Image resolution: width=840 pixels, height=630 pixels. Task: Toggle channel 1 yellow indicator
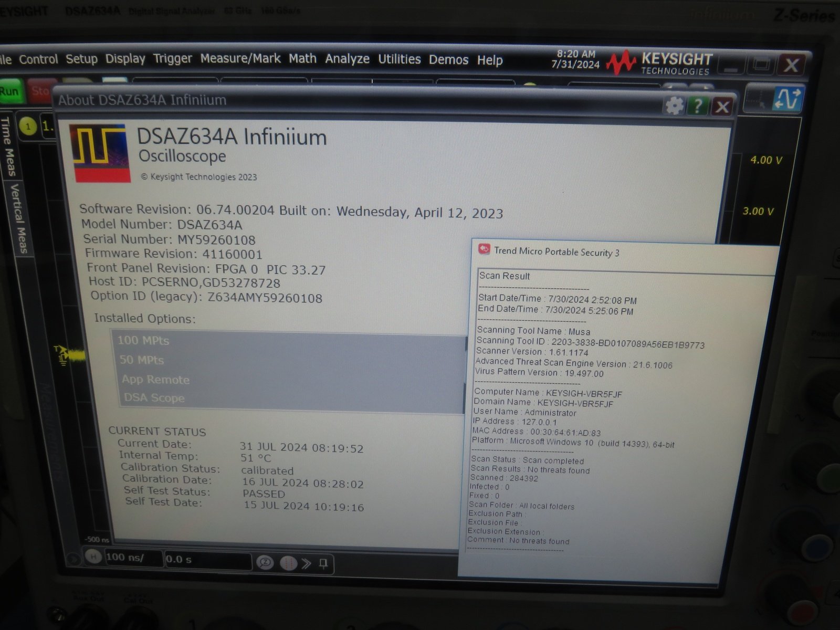tap(28, 126)
